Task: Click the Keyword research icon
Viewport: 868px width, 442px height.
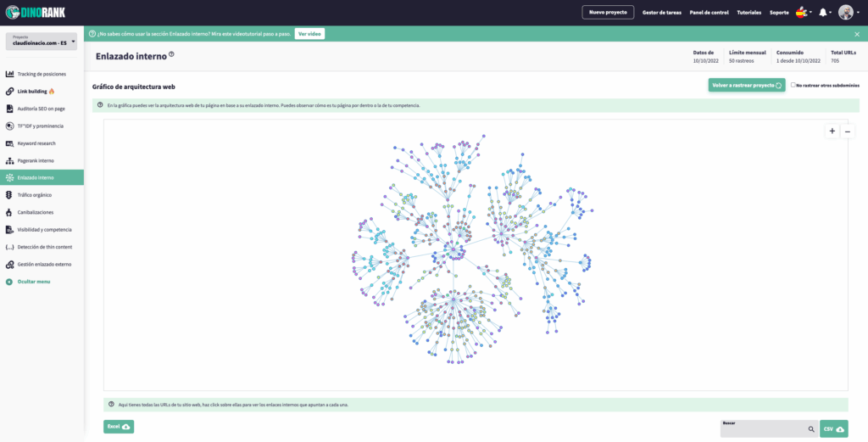Action: tap(9, 143)
